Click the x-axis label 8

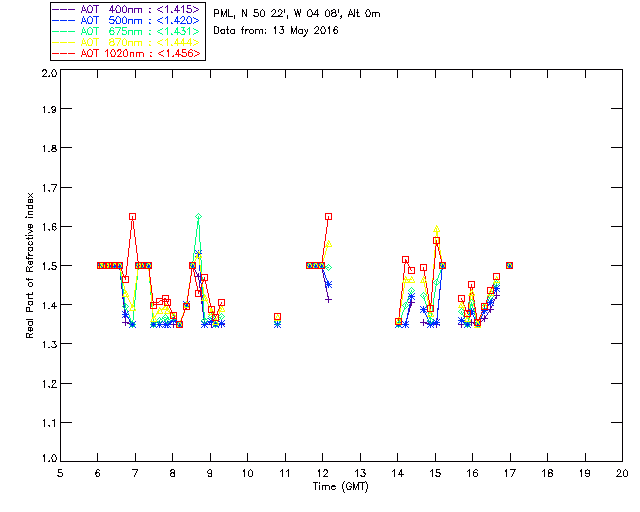coord(173,473)
